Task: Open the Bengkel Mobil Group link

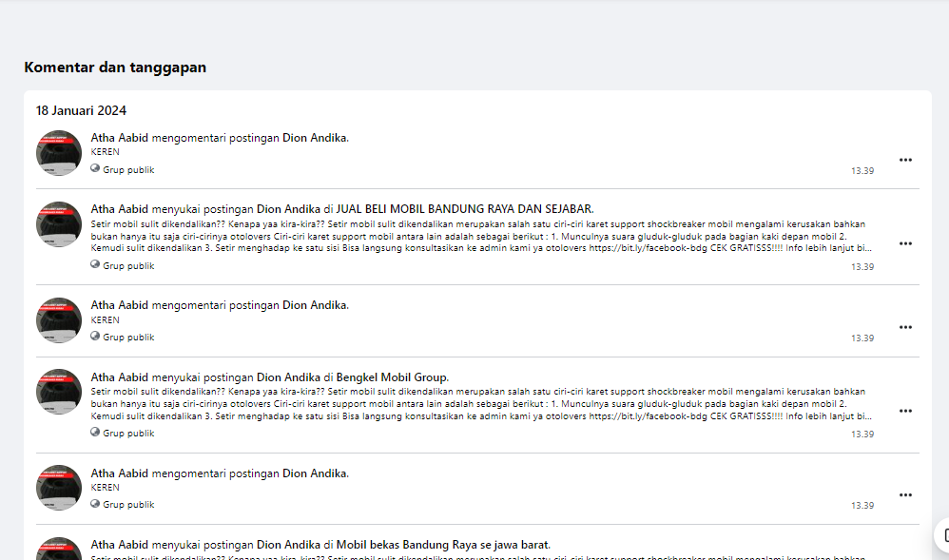Action: tap(392, 377)
